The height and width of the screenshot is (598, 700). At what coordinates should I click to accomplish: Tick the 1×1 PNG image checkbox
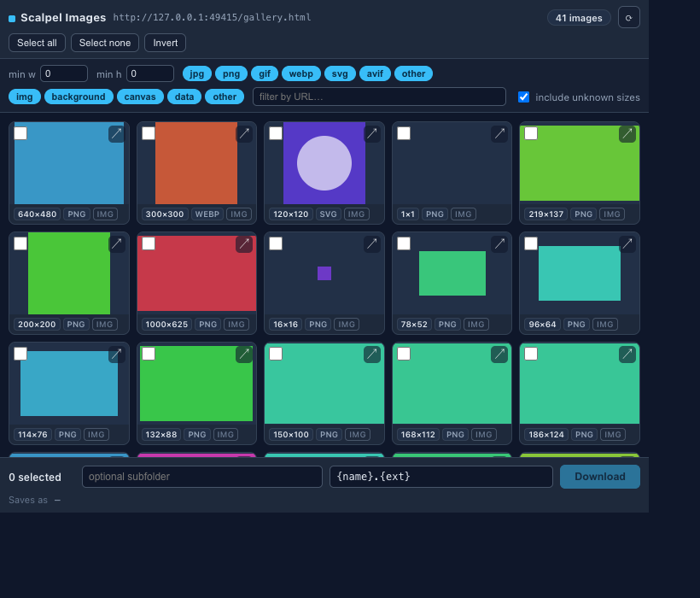(404, 133)
